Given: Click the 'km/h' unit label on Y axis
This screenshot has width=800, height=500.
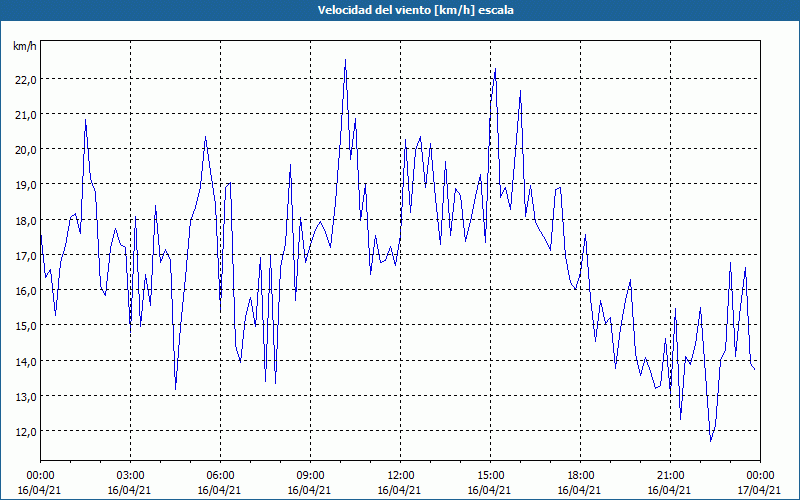Looking at the screenshot, I should (x=24, y=46).
